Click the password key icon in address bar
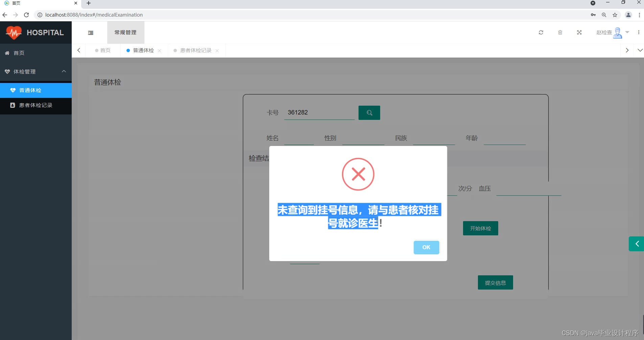The height and width of the screenshot is (340, 644). [x=593, y=15]
